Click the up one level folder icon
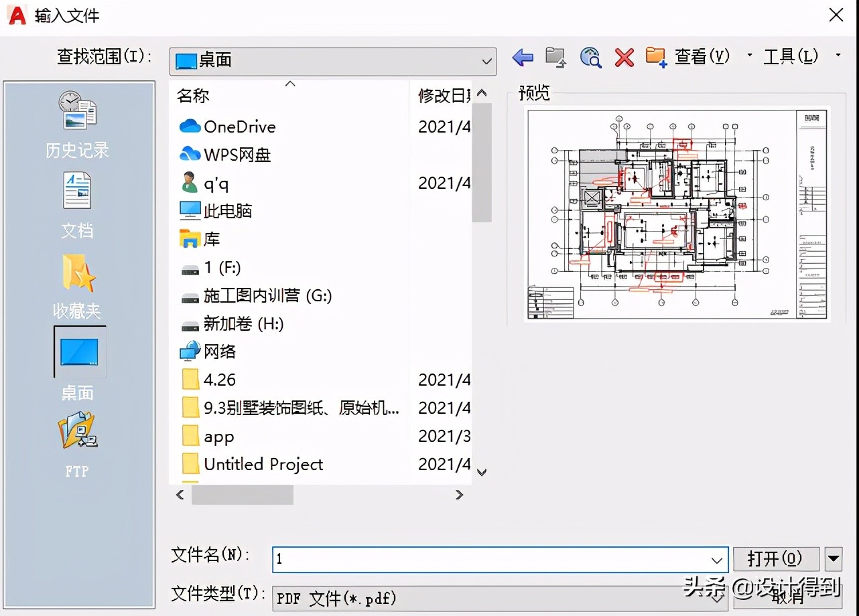The image size is (859, 616). [x=556, y=58]
